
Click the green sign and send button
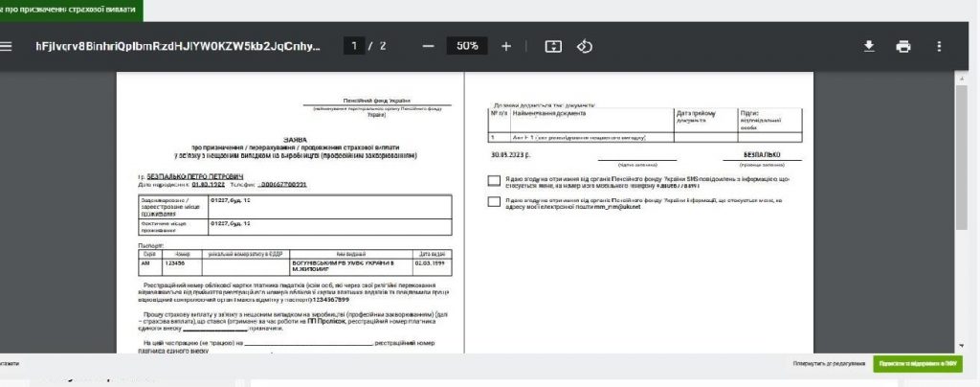click(x=917, y=364)
